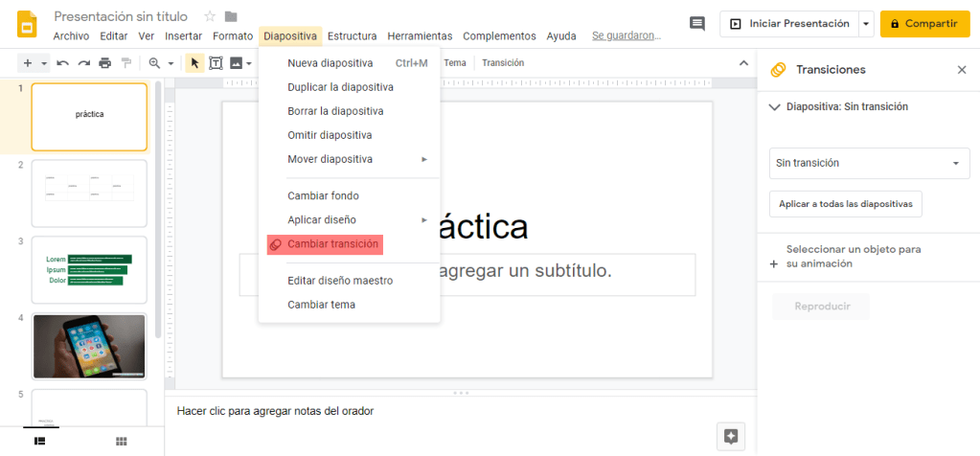The image size is (980, 456).
Task: Open dropdown arrow beside Iniciar Presentación
Action: [866, 24]
